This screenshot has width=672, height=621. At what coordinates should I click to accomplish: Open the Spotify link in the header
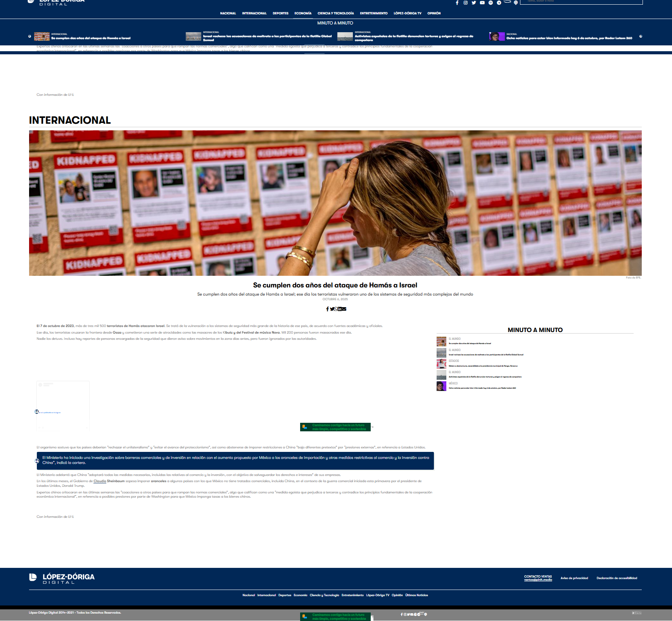coord(491,3)
